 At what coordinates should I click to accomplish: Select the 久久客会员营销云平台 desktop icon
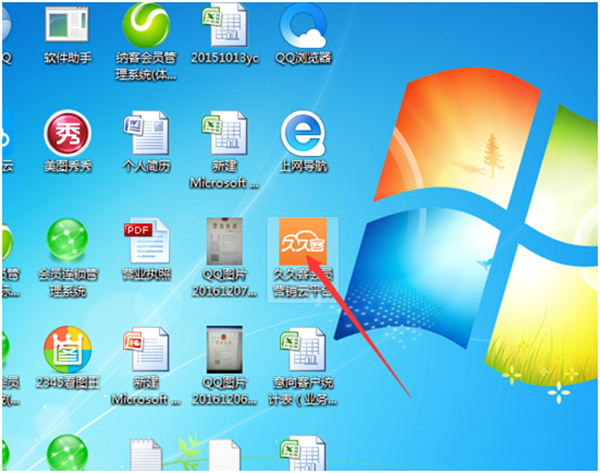303,244
